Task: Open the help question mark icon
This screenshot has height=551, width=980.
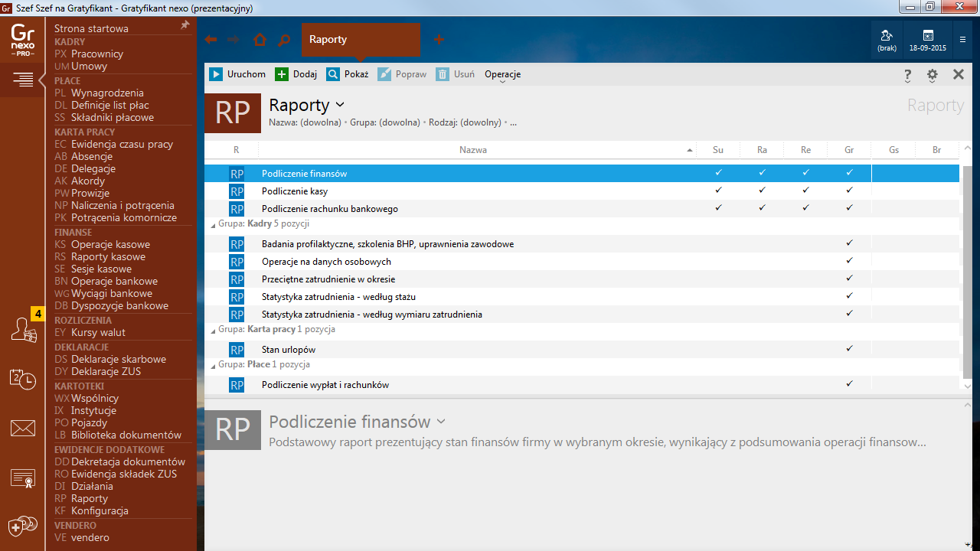Action: click(x=908, y=75)
